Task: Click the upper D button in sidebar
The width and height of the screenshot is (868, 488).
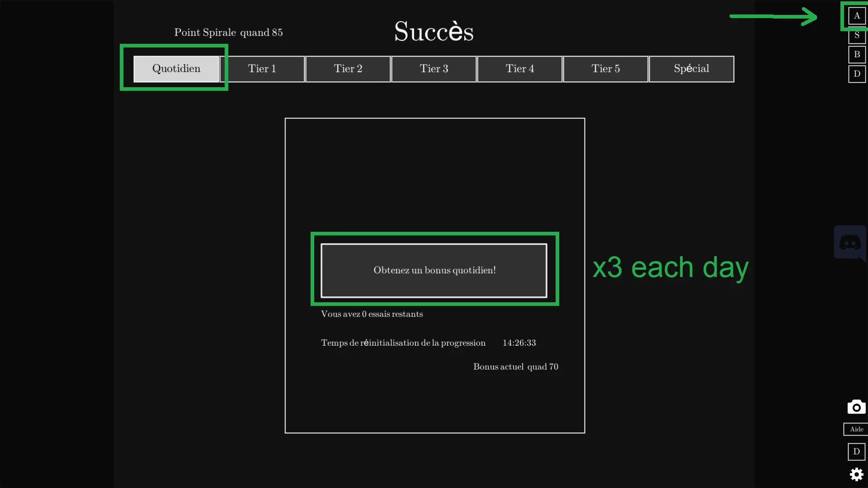Action: pos(857,74)
